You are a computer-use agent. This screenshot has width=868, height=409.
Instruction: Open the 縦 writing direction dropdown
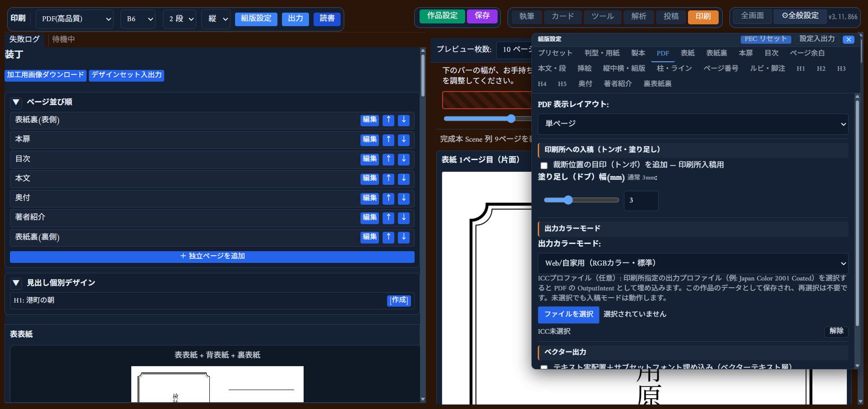coord(216,19)
